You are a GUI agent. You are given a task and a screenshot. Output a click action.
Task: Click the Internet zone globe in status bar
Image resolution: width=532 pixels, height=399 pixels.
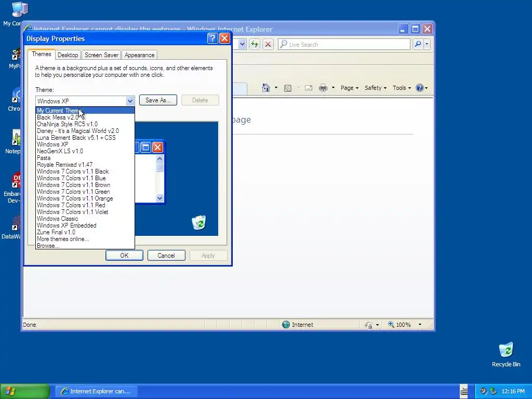tap(286, 325)
